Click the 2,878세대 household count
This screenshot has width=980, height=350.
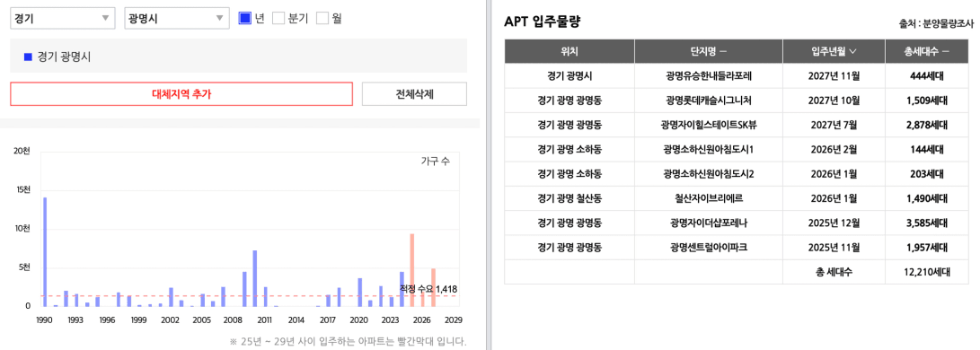[926, 125]
